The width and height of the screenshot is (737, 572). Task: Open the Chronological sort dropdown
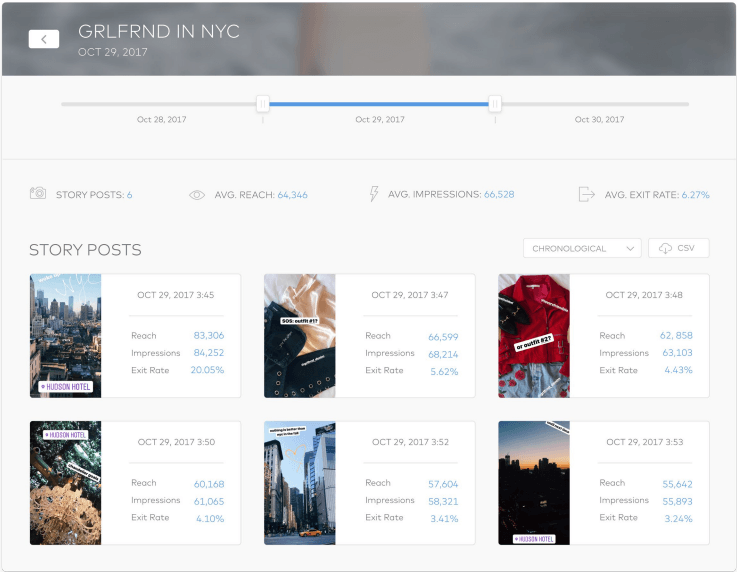582,248
